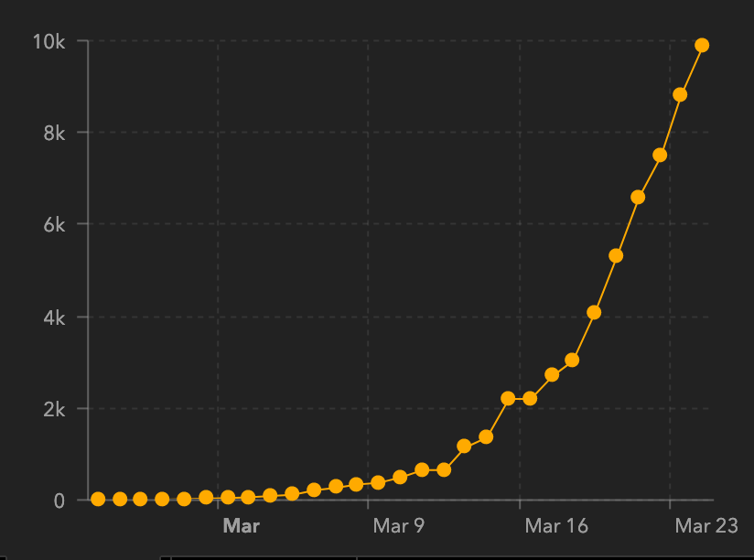This screenshot has height=560, width=754.
Task: Select the first of the two 2.2k points
Action: pos(508,398)
